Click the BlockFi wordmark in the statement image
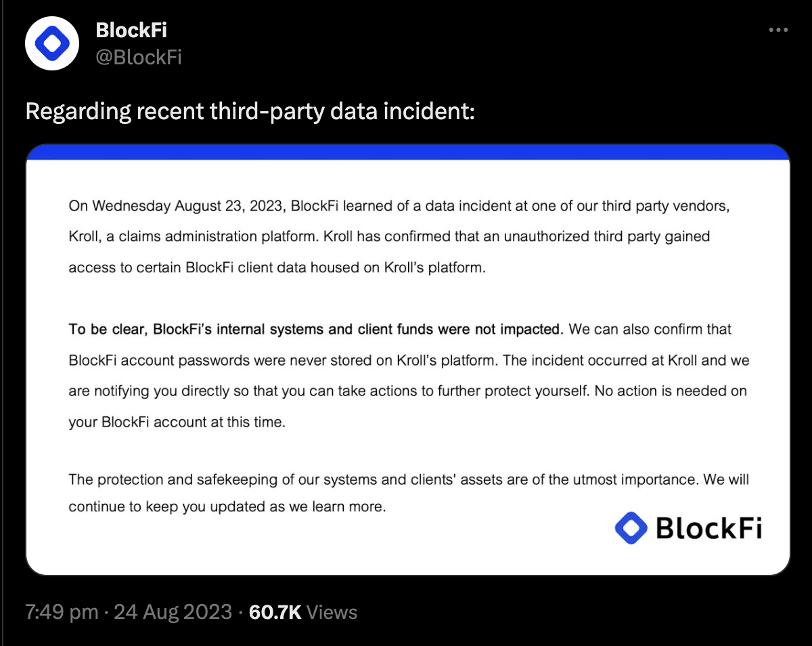 point(708,527)
